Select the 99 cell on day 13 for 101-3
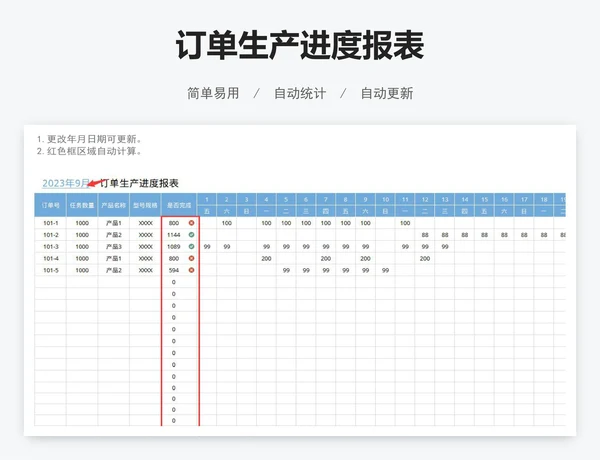600x460 pixels. coord(445,247)
